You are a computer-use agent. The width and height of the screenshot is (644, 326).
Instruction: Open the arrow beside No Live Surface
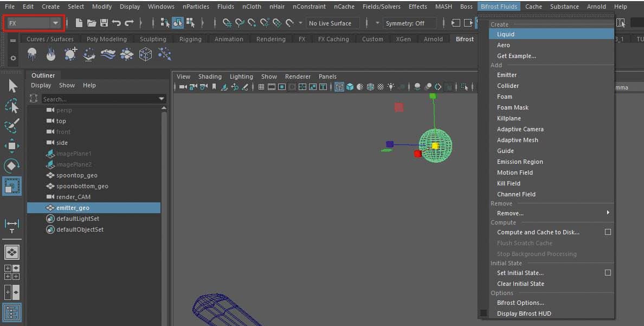(300, 23)
